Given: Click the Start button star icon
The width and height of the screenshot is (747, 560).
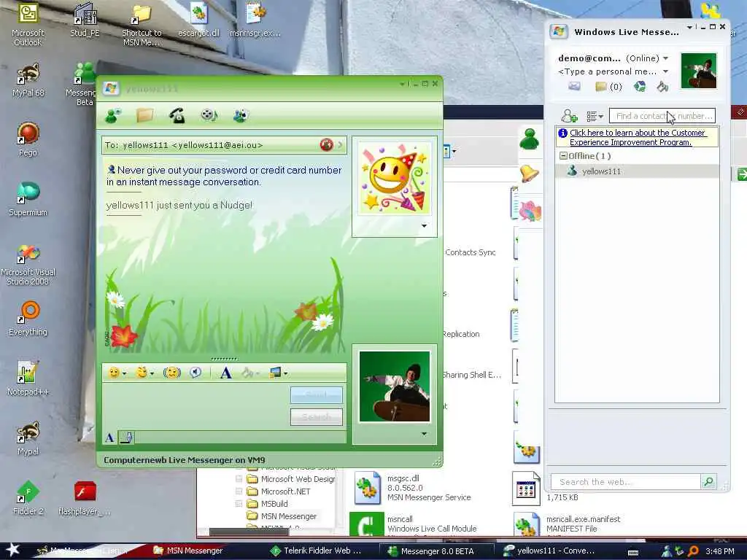Looking at the screenshot, I should pyautogui.click(x=12, y=550).
